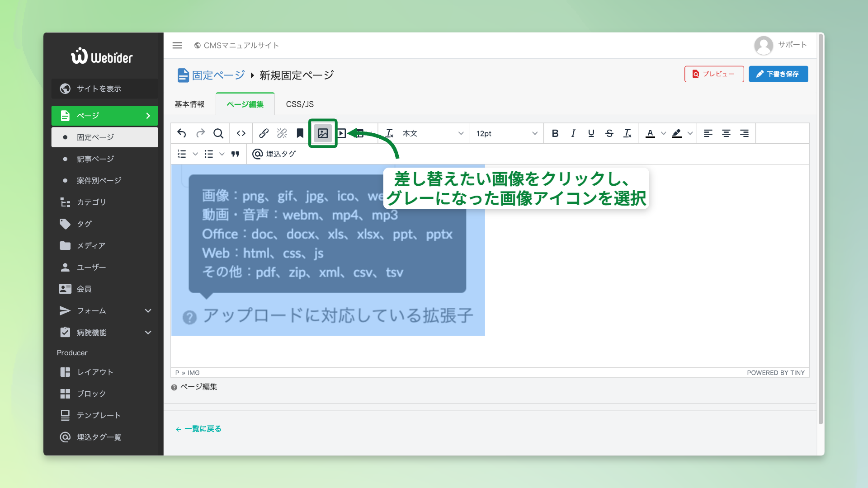
Task: Click the 一覧に戻る back link
Action: click(199, 429)
